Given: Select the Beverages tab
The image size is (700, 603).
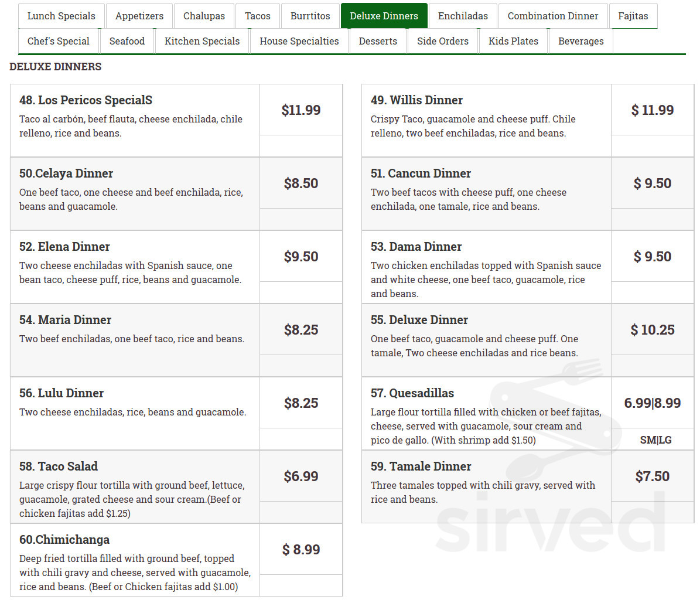Looking at the screenshot, I should pos(581,41).
